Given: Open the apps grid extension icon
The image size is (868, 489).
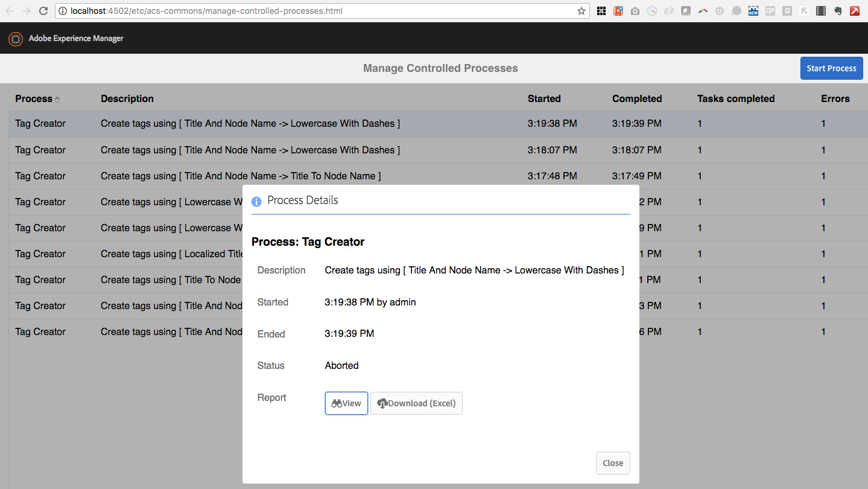Looking at the screenshot, I should click(601, 10).
